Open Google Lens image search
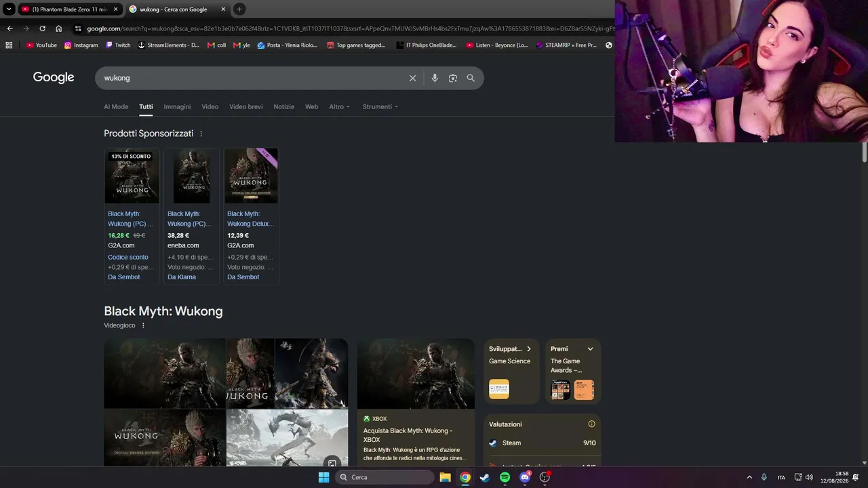The height and width of the screenshot is (488, 868). tap(453, 78)
